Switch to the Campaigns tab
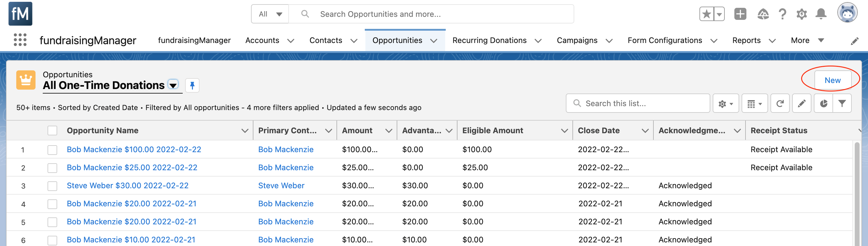 [x=577, y=40]
